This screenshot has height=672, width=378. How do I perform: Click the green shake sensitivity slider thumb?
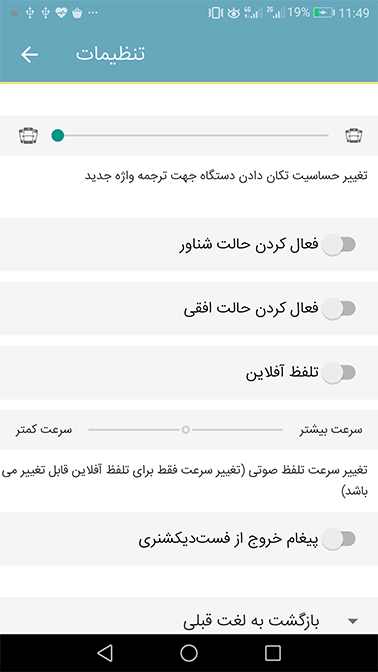point(57,136)
